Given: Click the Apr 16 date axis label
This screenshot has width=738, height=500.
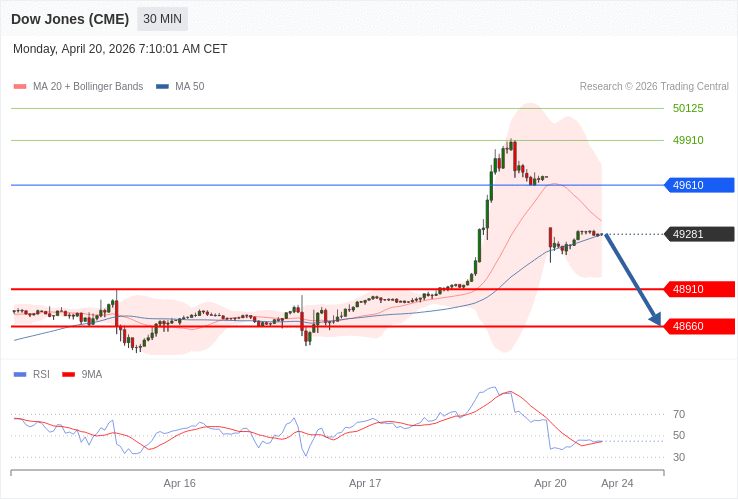Looking at the screenshot, I should (x=180, y=484).
